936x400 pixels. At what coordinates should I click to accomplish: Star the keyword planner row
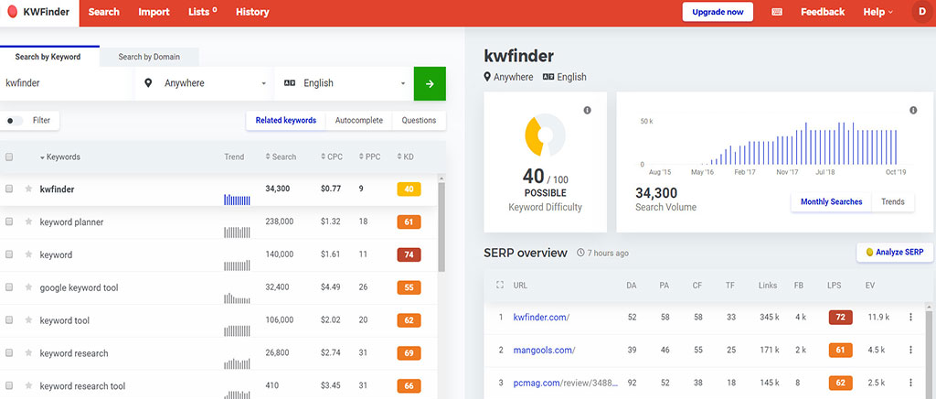pyautogui.click(x=29, y=222)
